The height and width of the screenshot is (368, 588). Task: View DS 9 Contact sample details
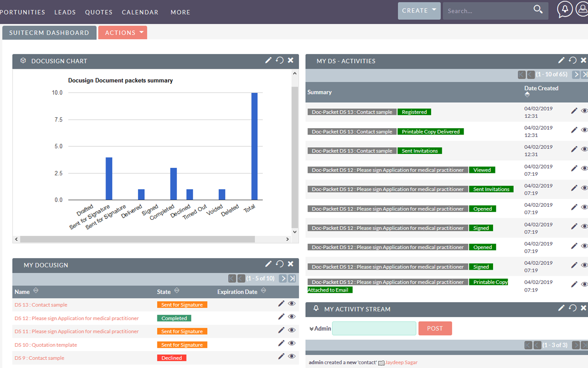(292, 356)
